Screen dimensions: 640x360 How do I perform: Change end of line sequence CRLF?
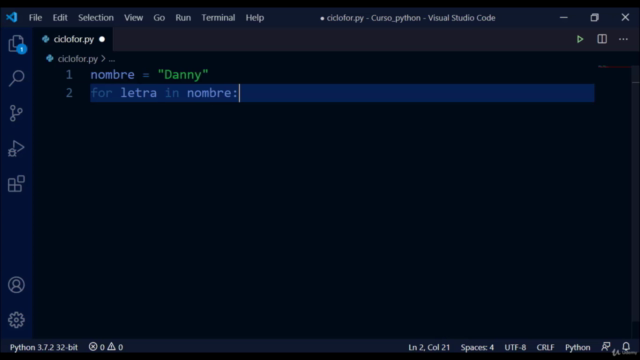[x=545, y=347]
